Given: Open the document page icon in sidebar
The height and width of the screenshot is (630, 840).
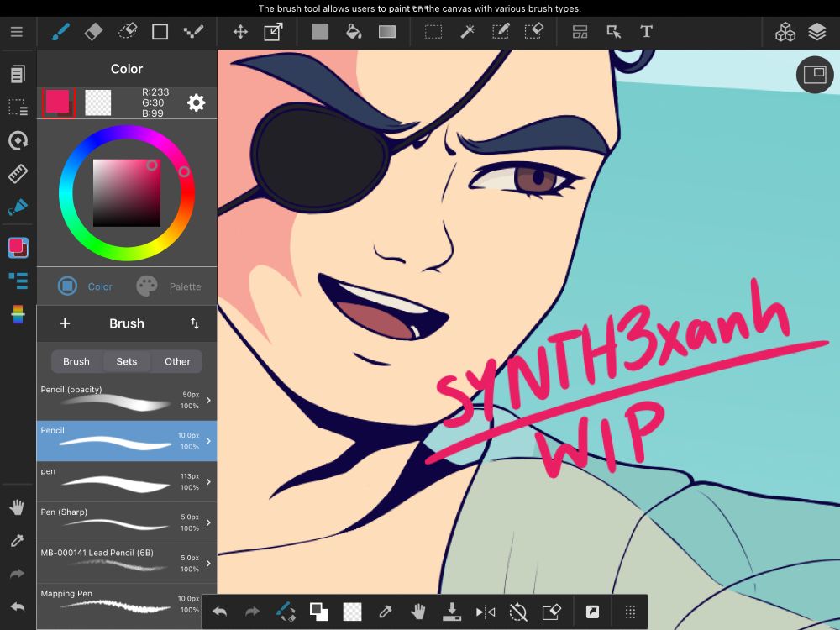Looking at the screenshot, I should (x=18, y=74).
